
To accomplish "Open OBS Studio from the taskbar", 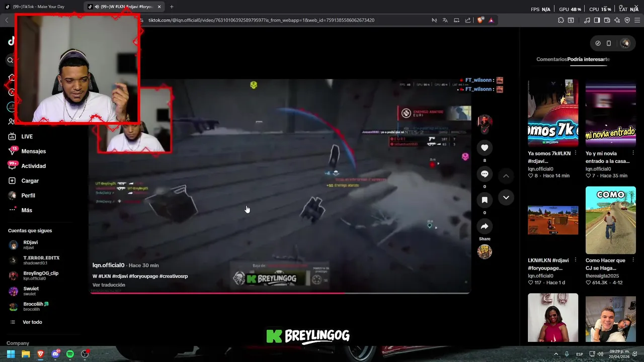I will pyautogui.click(x=85, y=354).
